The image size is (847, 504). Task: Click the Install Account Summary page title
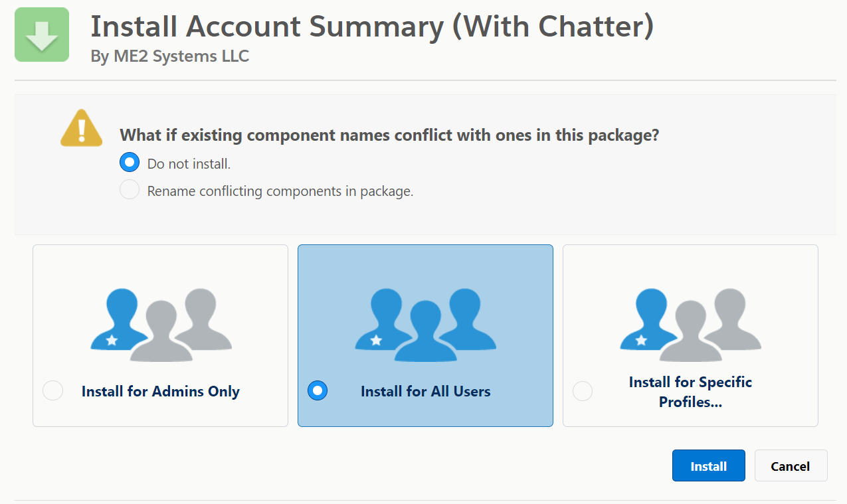[372, 27]
